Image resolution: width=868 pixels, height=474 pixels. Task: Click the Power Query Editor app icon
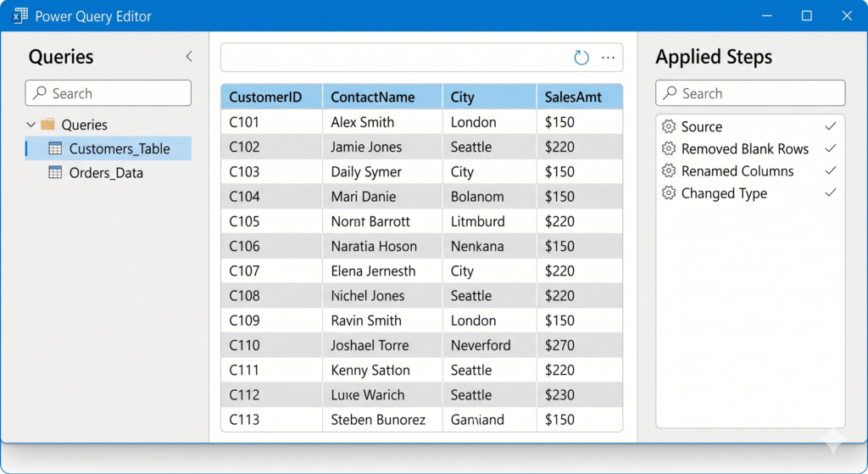tap(20, 15)
